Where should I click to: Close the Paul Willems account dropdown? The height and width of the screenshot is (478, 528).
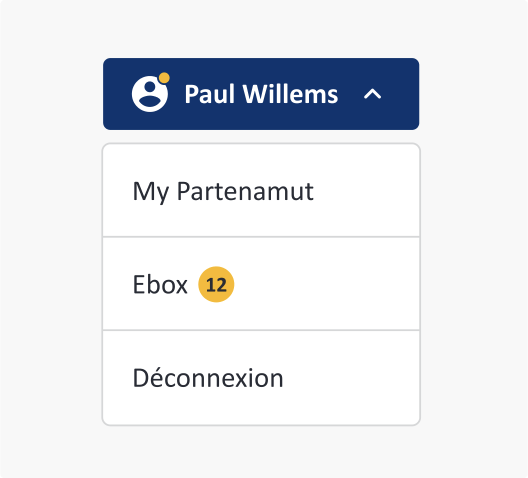(x=261, y=94)
